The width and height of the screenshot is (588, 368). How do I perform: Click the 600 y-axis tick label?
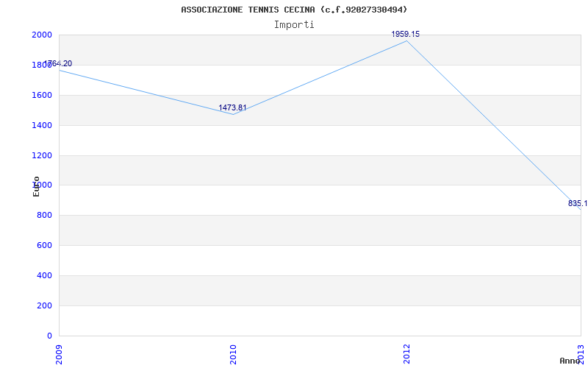[44, 246]
